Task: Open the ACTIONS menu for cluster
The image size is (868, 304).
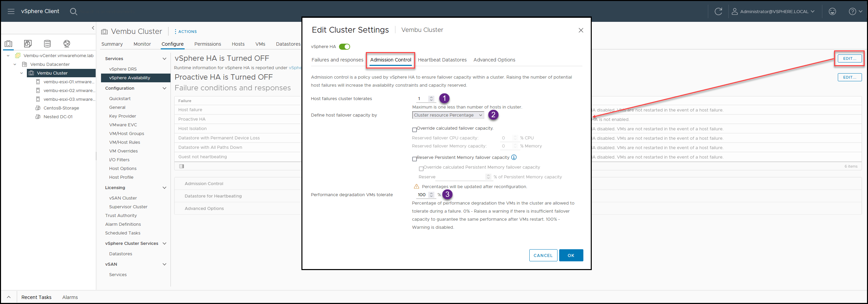Action: point(185,32)
